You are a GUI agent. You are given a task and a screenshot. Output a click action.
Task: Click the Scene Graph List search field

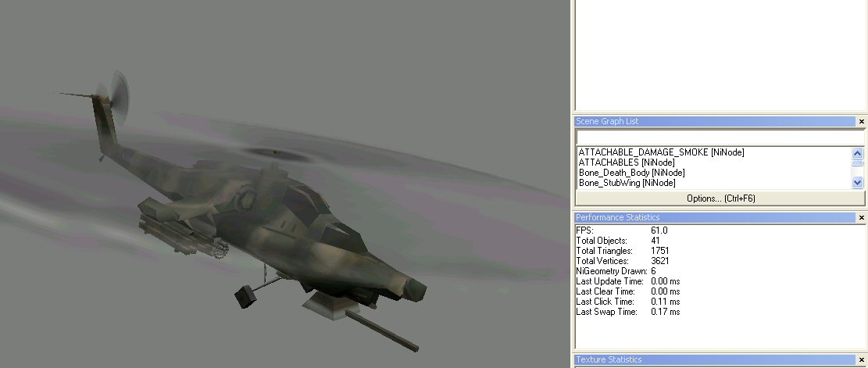tap(719, 137)
